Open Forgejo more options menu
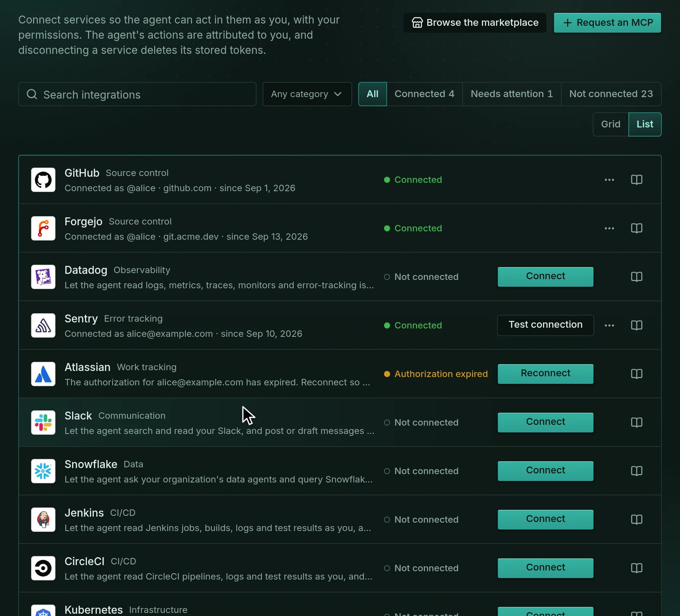The image size is (680, 616). pos(609,228)
